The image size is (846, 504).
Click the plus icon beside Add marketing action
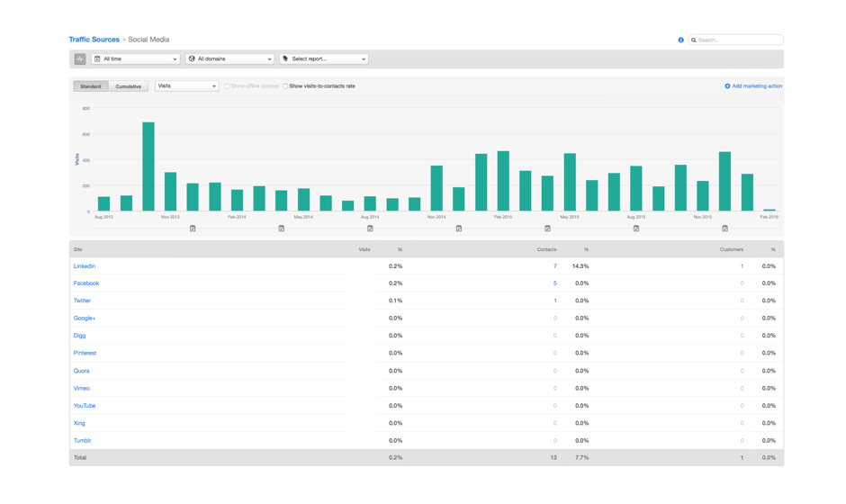pos(727,86)
